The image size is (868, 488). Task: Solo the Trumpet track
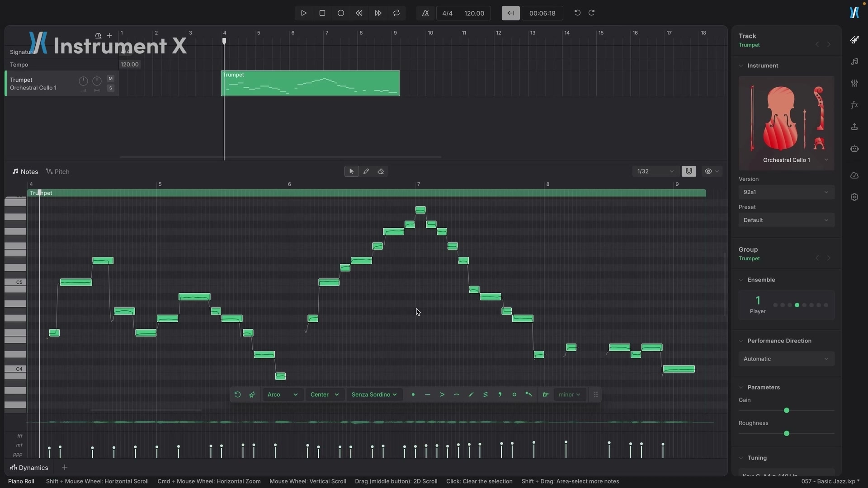click(x=111, y=88)
